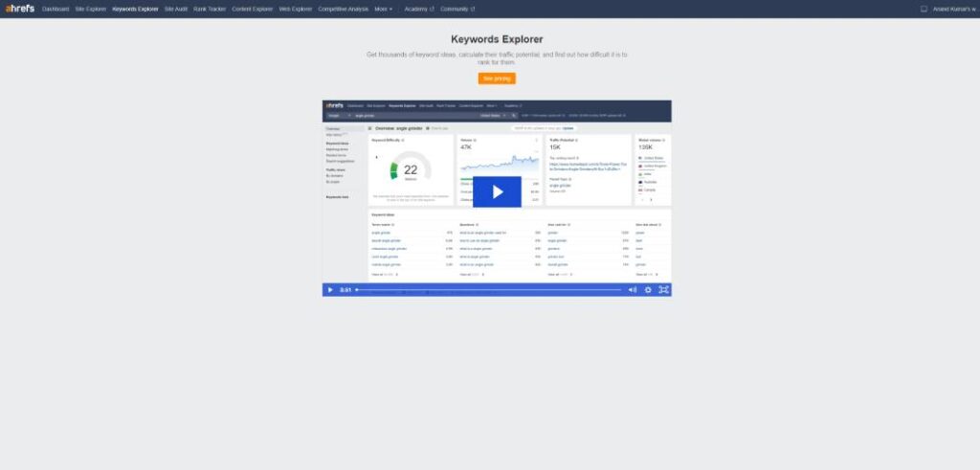This screenshot has width=980, height=470.
Task: Mute the video with the speaker icon
Action: (x=632, y=290)
